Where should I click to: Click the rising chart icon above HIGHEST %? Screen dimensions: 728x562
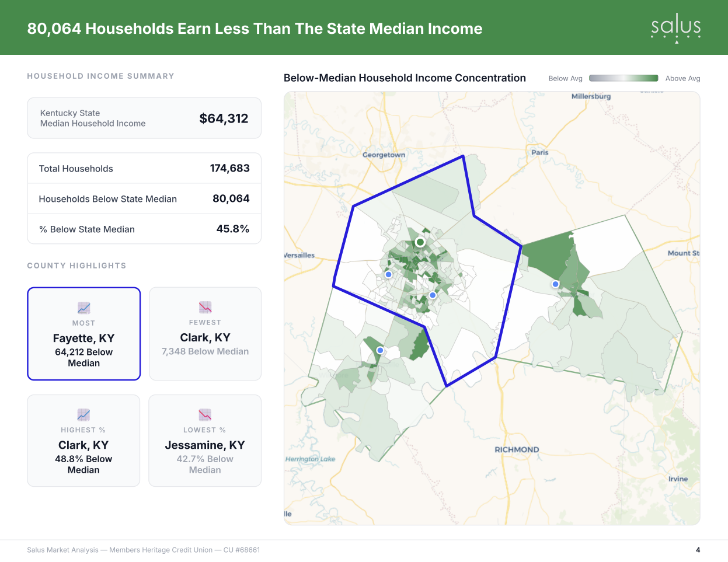click(83, 414)
